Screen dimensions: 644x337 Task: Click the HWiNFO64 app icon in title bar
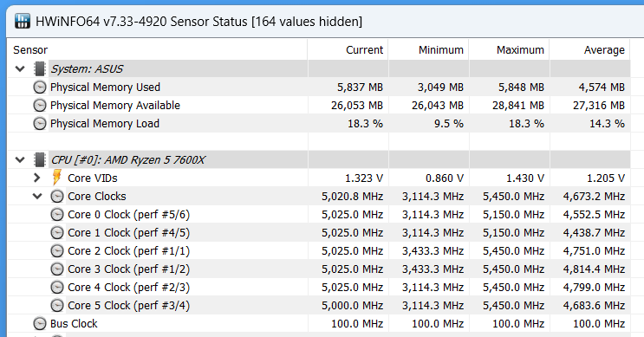23,21
